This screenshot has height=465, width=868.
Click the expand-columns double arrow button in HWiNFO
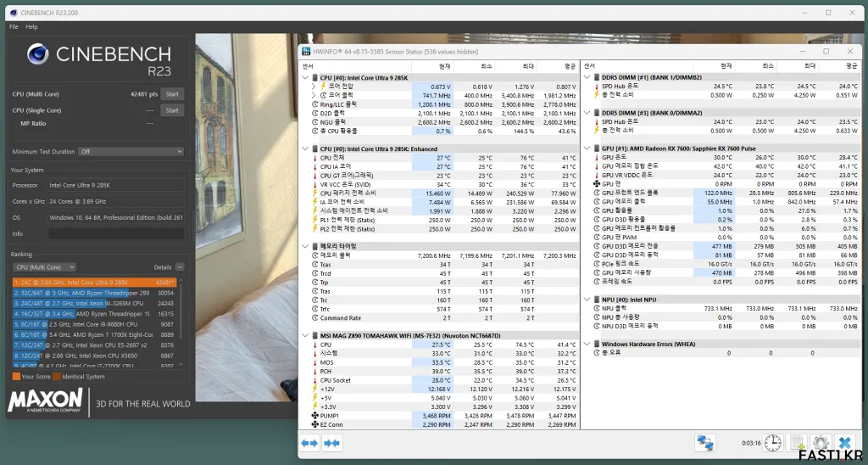[309, 444]
